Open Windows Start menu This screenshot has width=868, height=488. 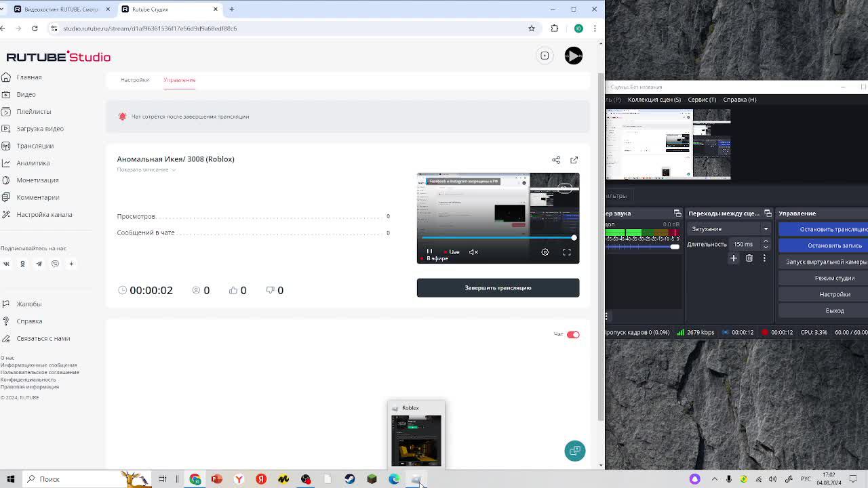coord(11,479)
